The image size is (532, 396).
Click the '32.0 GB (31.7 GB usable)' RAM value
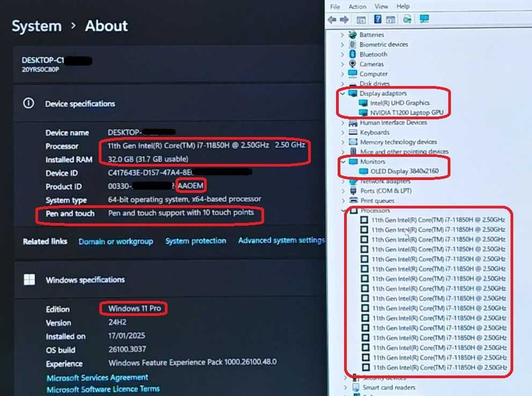coord(148,159)
